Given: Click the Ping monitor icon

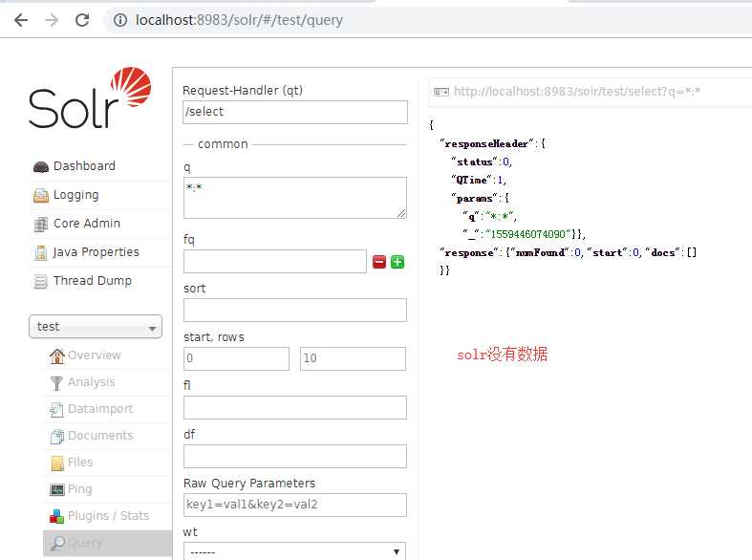Looking at the screenshot, I should (57, 489).
